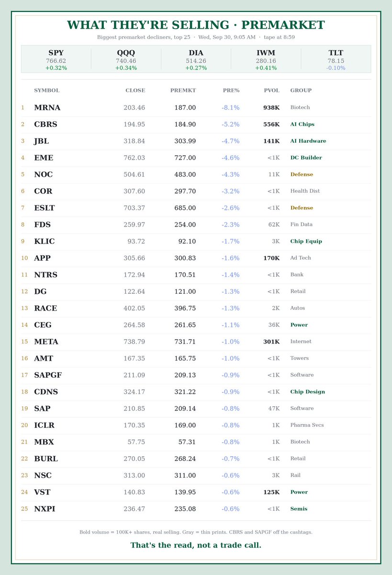Click the 740.46 QQQ price
Viewport: 392px width, 575px height.
(x=126, y=61)
